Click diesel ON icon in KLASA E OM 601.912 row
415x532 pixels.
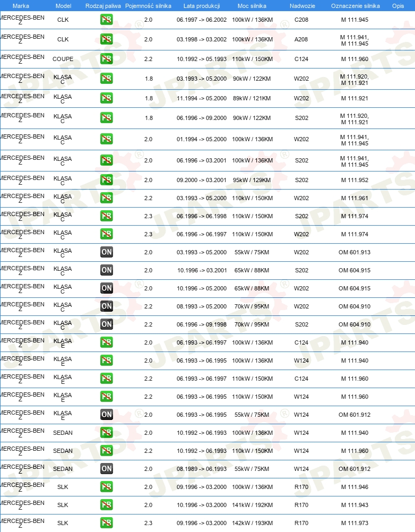107,415
